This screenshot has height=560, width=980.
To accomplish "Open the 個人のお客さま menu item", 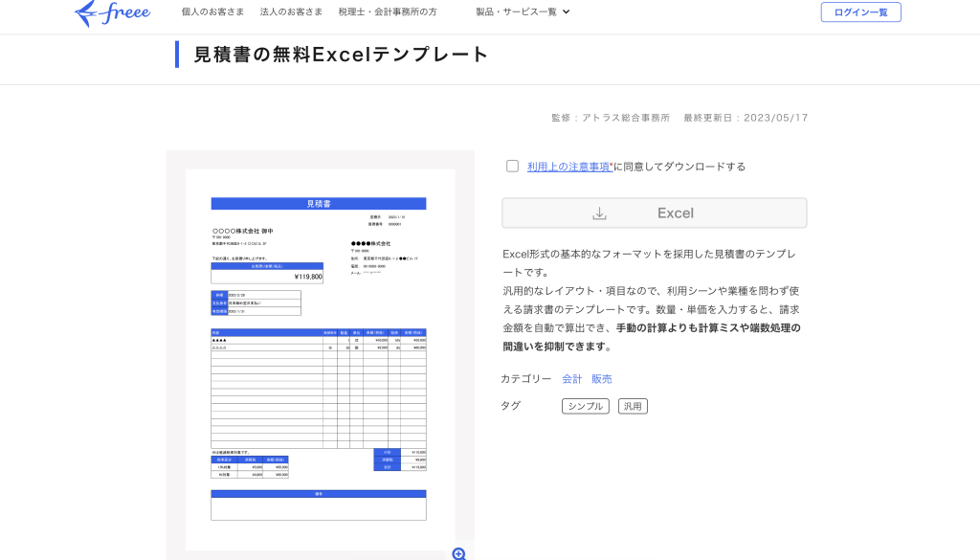I will (212, 11).
